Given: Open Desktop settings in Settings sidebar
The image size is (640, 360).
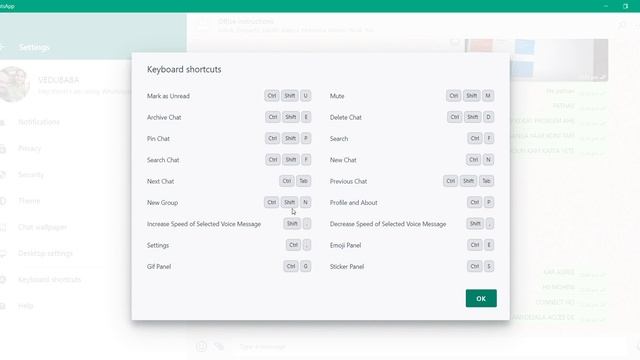Looking at the screenshot, I should coord(45,253).
